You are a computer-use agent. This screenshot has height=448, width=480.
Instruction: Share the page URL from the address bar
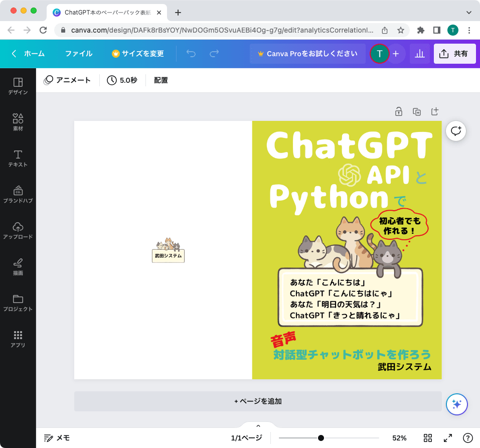pyautogui.click(x=385, y=30)
